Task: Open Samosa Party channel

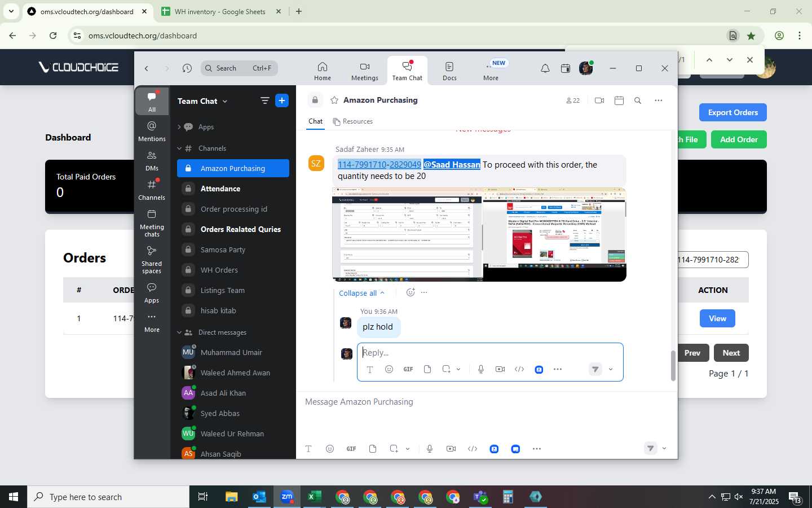Action: coord(233,249)
